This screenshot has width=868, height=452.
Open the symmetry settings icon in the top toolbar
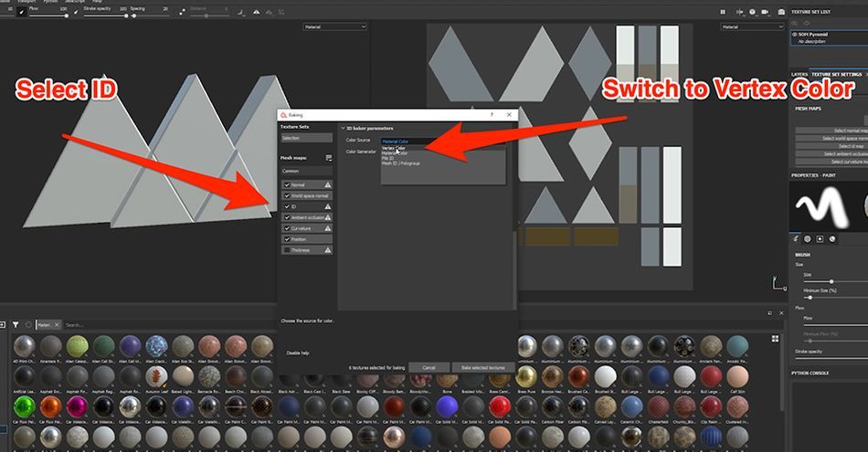(x=257, y=12)
